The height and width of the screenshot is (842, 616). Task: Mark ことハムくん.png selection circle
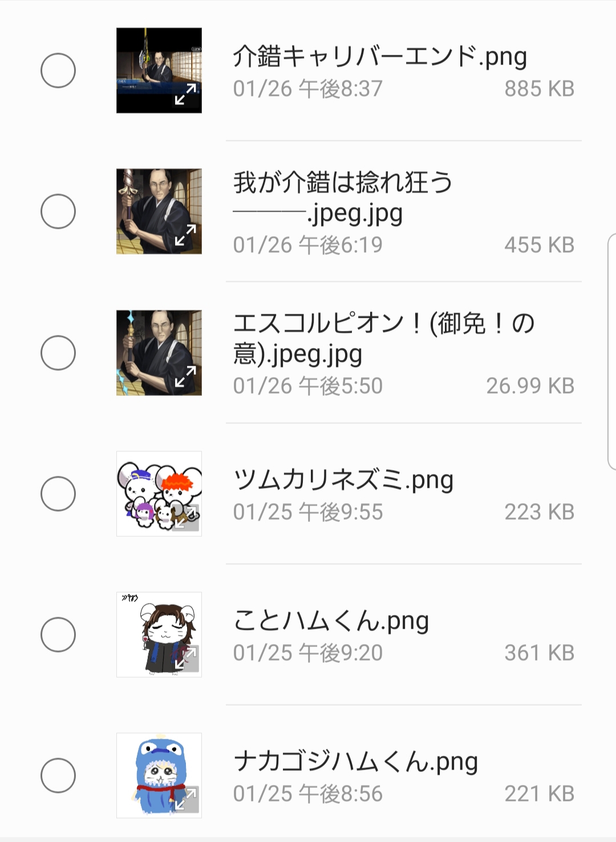click(x=58, y=634)
